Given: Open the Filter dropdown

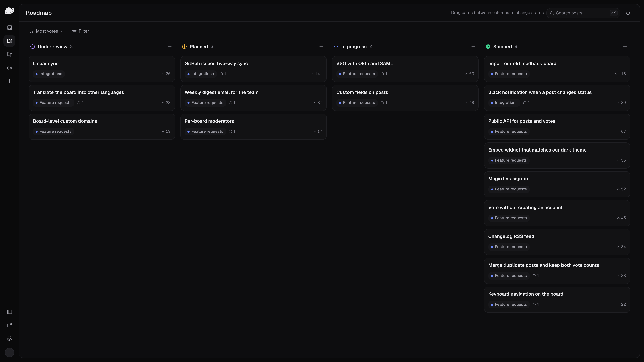Looking at the screenshot, I should click(x=83, y=31).
